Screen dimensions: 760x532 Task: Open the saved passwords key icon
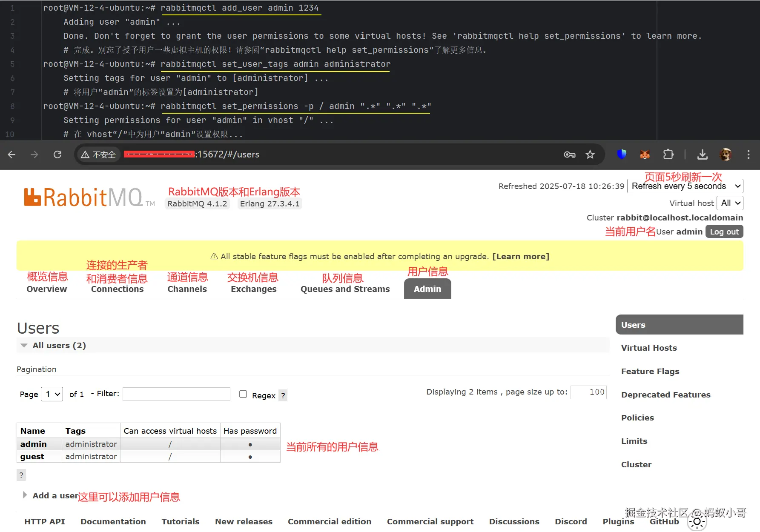(x=569, y=154)
